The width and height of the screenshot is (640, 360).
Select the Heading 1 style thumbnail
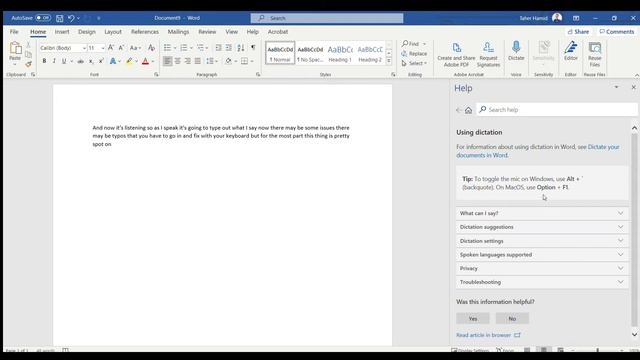pyautogui.click(x=340, y=53)
